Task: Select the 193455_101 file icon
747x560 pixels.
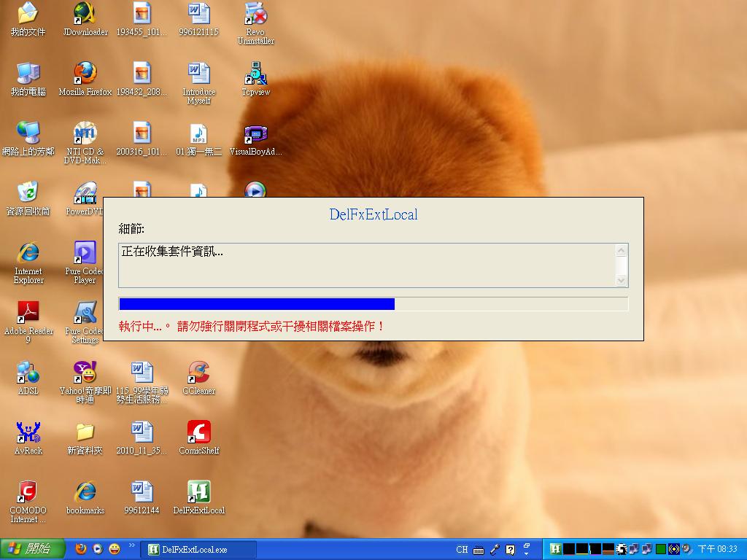Action: [142, 20]
